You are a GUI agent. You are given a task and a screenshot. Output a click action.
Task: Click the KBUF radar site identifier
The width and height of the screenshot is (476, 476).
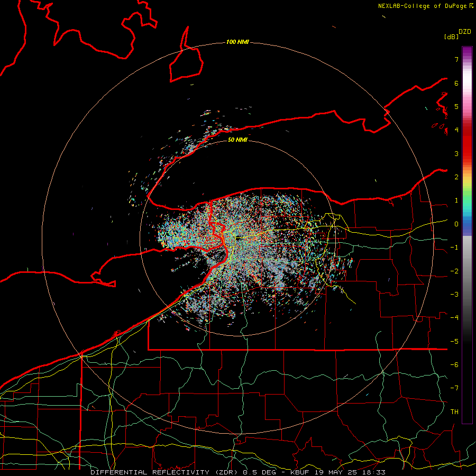[x=300, y=472]
